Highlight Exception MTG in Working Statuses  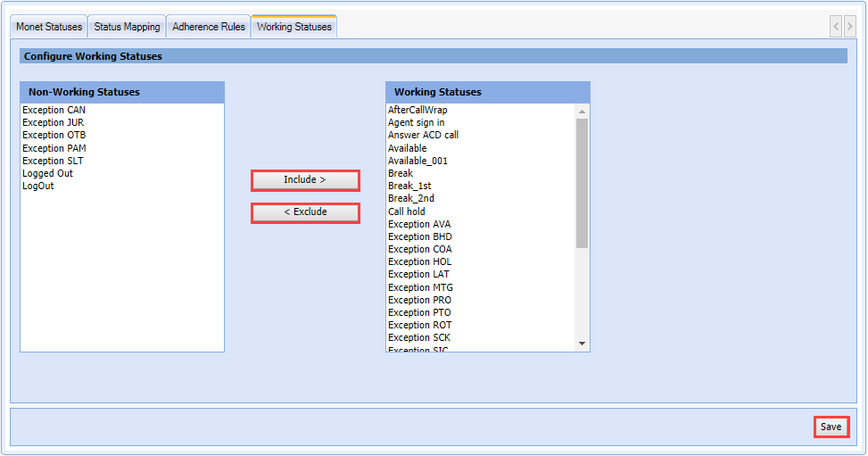coord(420,288)
